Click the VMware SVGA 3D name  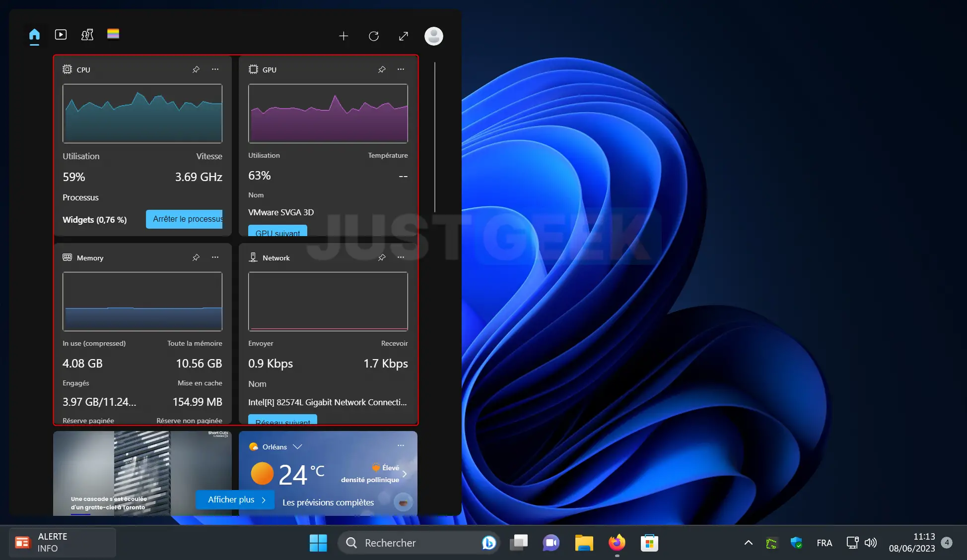tap(281, 212)
